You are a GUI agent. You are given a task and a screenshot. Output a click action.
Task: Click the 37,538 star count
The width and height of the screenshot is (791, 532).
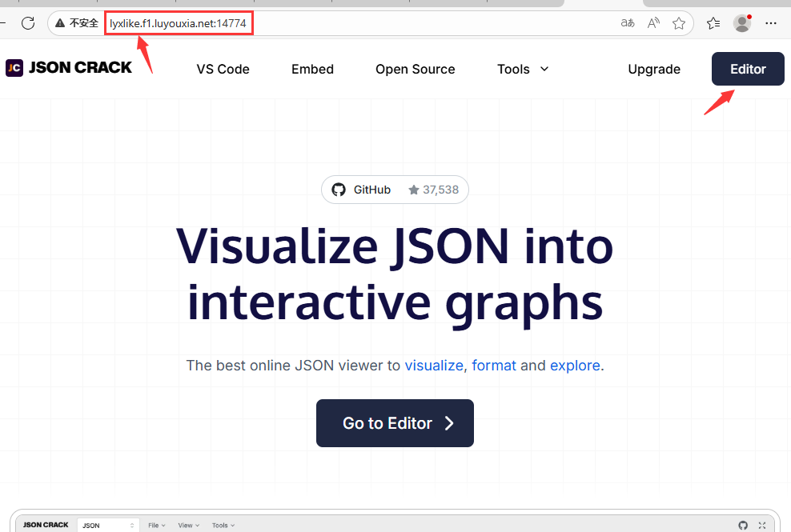[434, 190]
